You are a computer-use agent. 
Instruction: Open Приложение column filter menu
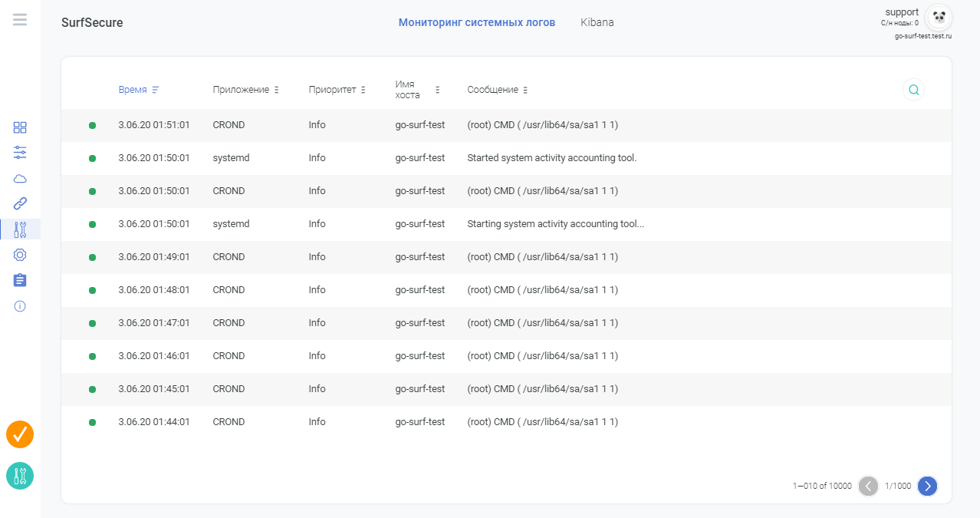click(x=276, y=90)
